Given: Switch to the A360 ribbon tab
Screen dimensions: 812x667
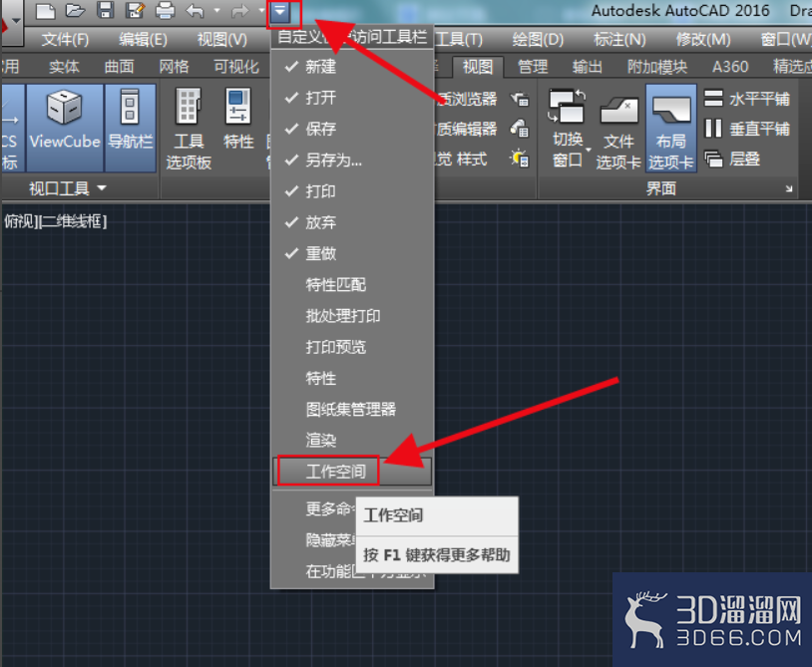Looking at the screenshot, I should point(730,66).
